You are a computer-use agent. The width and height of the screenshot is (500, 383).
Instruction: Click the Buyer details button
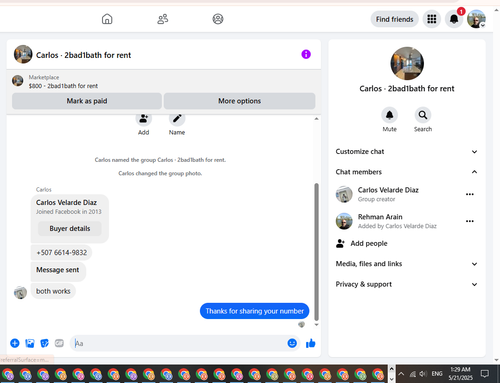click(70, 229)
